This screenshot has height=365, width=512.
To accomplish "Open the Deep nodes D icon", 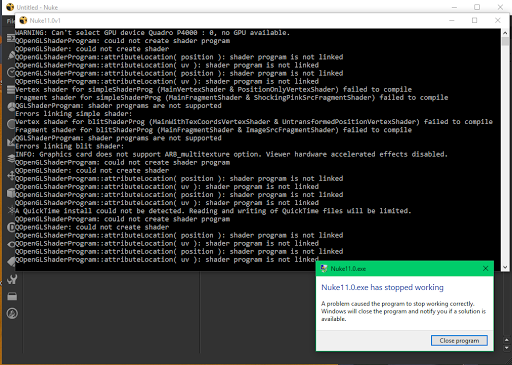I will (x=11, y=227).
